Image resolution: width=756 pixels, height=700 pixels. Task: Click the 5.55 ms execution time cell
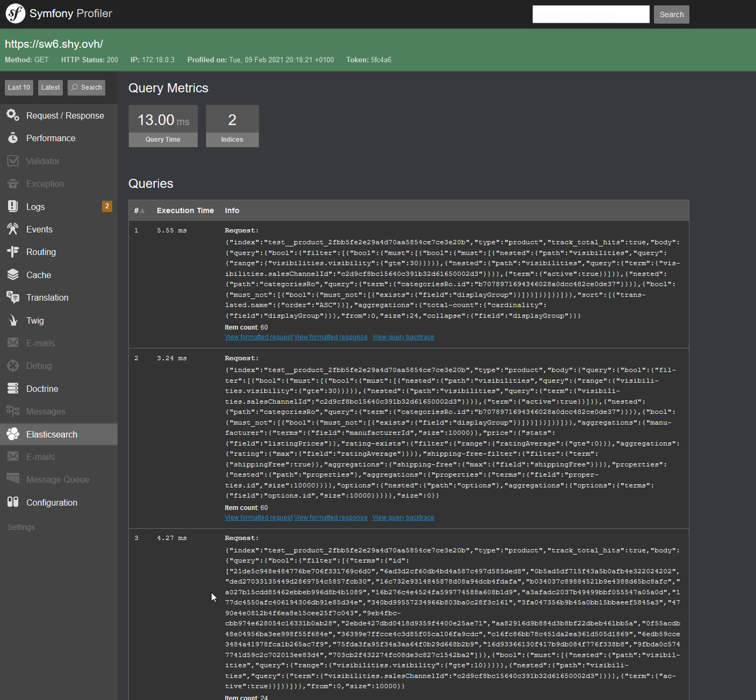[x=172, y=231]
